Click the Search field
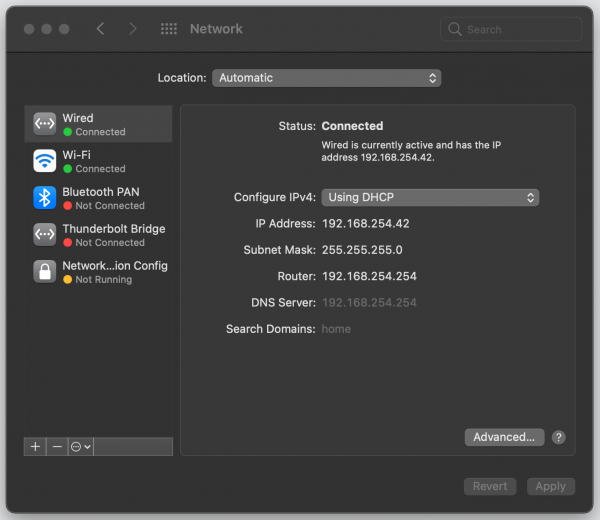 511,29
